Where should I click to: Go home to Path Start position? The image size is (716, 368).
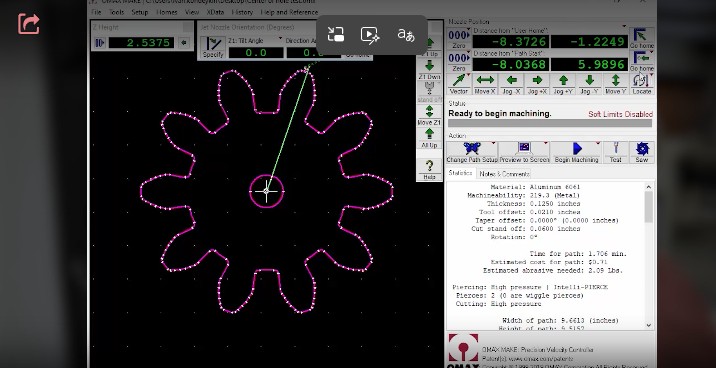pyautogui.click(x=642, y=61)
